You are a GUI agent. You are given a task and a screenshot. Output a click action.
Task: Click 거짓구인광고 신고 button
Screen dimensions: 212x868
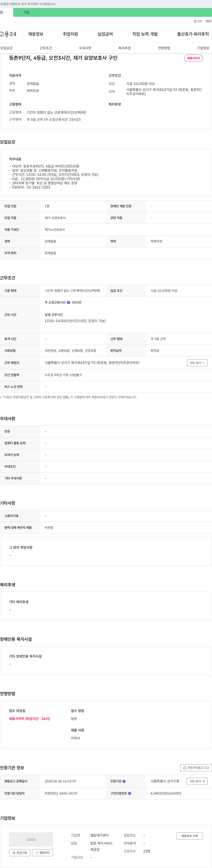pos(196,768)
